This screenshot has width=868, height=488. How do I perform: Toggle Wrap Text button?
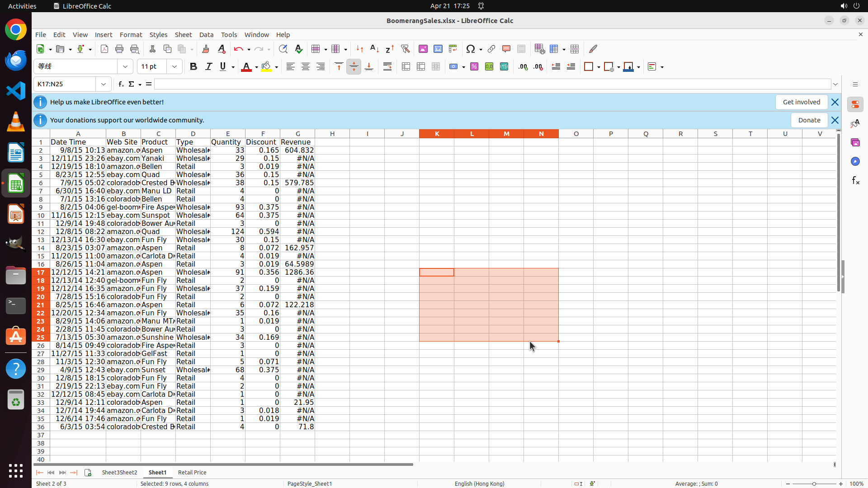click(x=387, y=67)
